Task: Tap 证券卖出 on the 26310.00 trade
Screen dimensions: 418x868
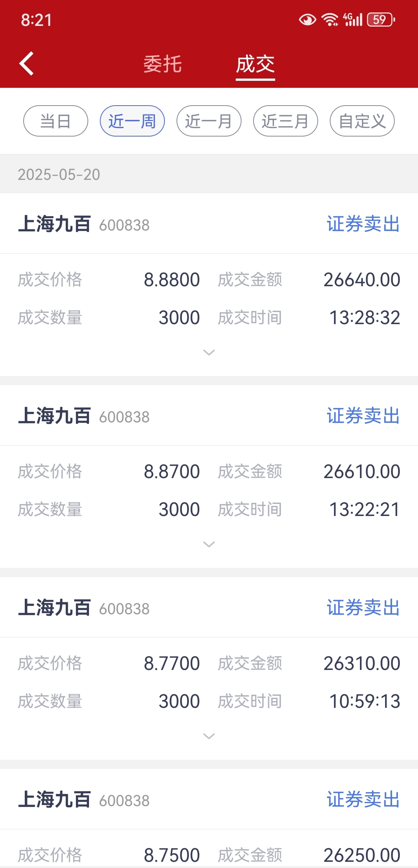Action: click(x=363, y=608)
